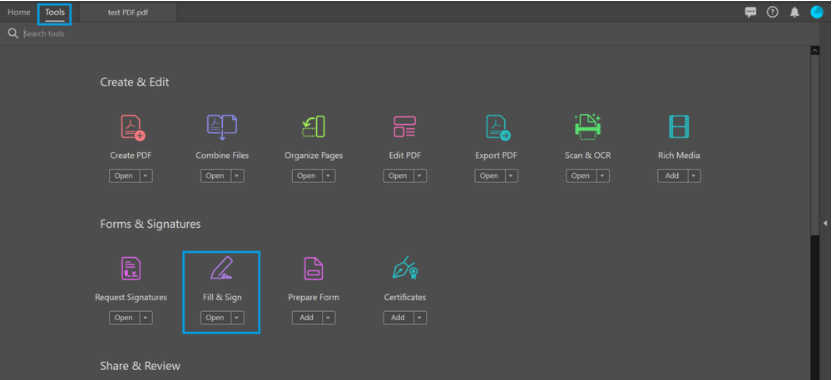This screenshot has height=380, width=832.
Task: Switch to the Tools tab
Action: point(55,12)
